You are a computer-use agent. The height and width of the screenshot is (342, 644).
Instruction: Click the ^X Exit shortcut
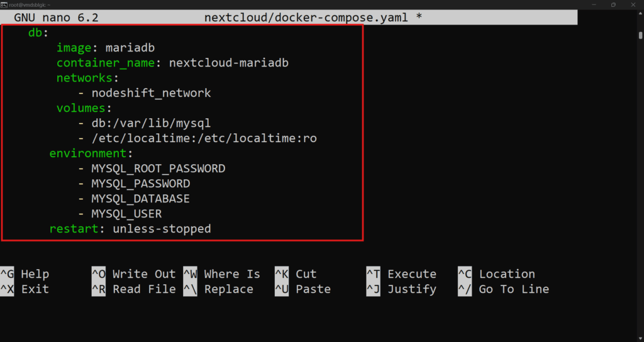point(25,289)
